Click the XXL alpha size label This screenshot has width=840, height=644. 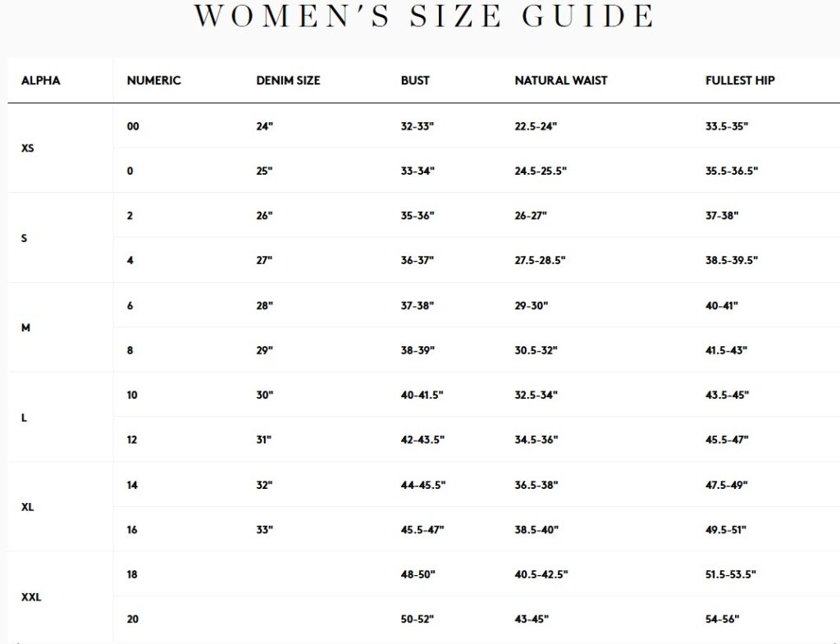pos(31,597)
